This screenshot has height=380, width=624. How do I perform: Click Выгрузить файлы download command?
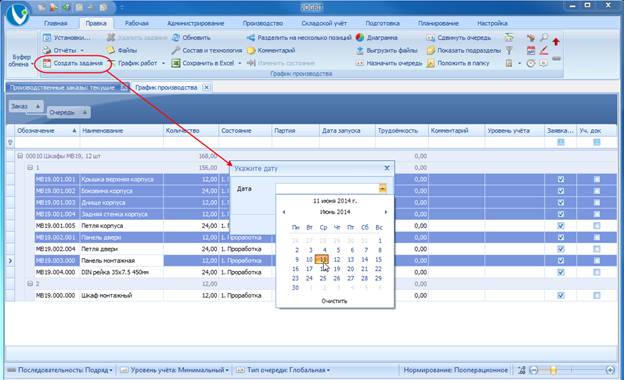point(386,51)
